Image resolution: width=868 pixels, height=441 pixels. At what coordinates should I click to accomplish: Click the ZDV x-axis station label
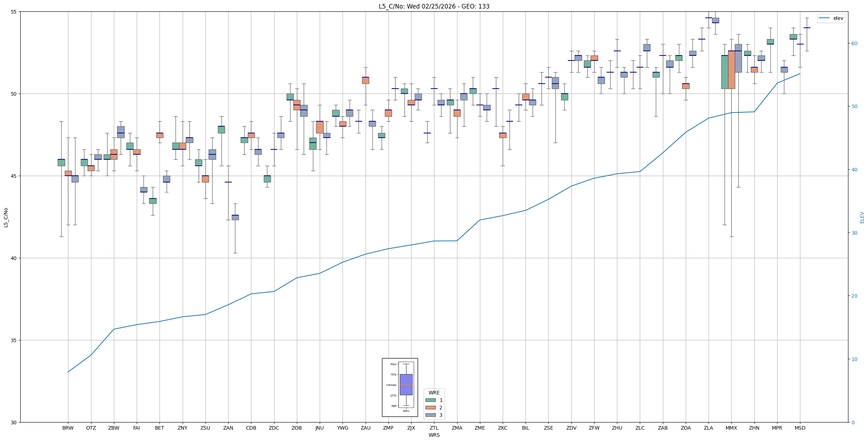coord(571,428)
